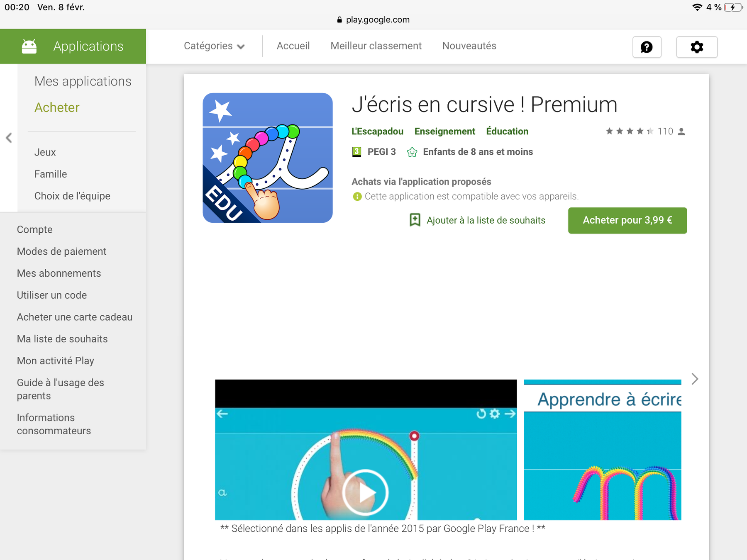This screenshot has height=560, width=747.
Task: Click the wishlist bookmark icon
Action: point(415,220)
